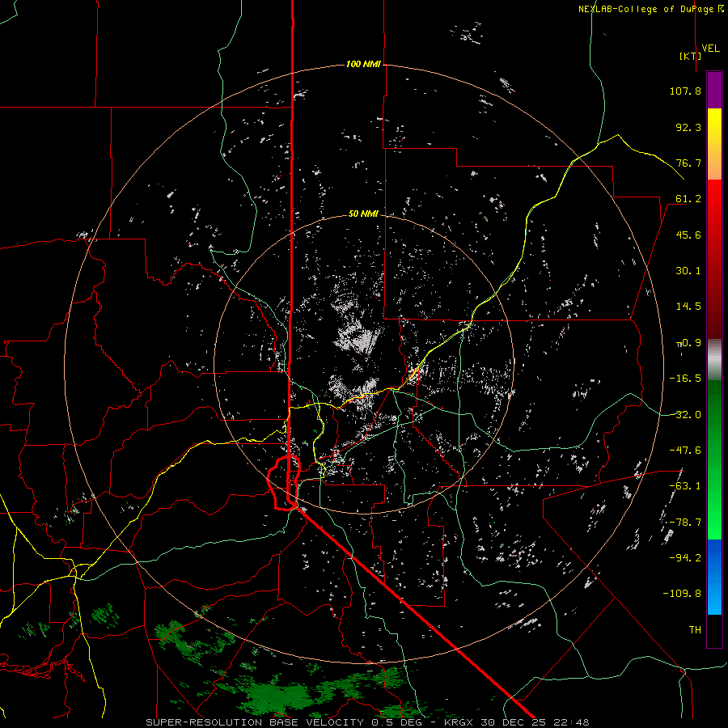This screenshot has height=728, width=728.
Task: Select the -47.6 velocity scale value
Action: 685,451
